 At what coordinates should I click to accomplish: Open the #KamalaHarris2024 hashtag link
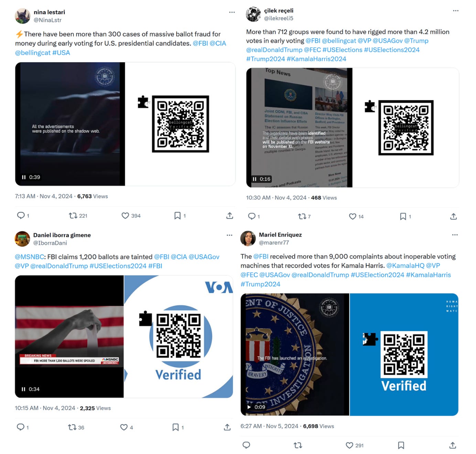(316, 59)
